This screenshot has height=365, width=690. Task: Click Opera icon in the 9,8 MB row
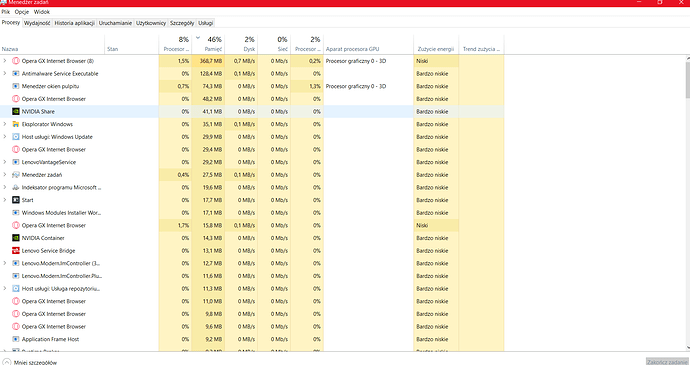tap(16, 314)
